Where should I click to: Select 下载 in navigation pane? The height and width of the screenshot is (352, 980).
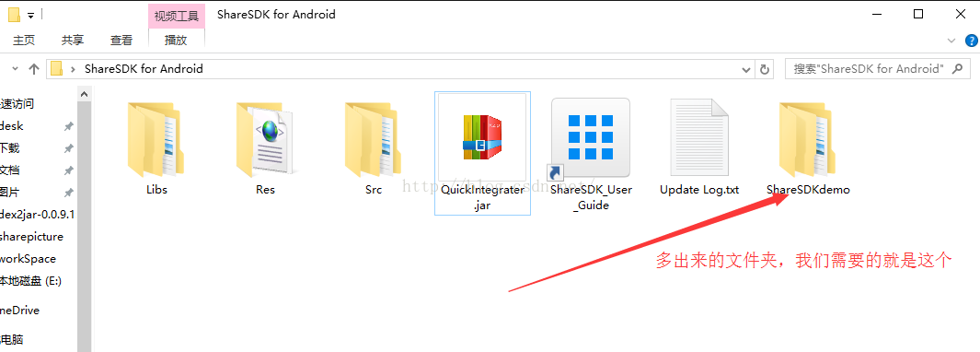click(10, 147)
